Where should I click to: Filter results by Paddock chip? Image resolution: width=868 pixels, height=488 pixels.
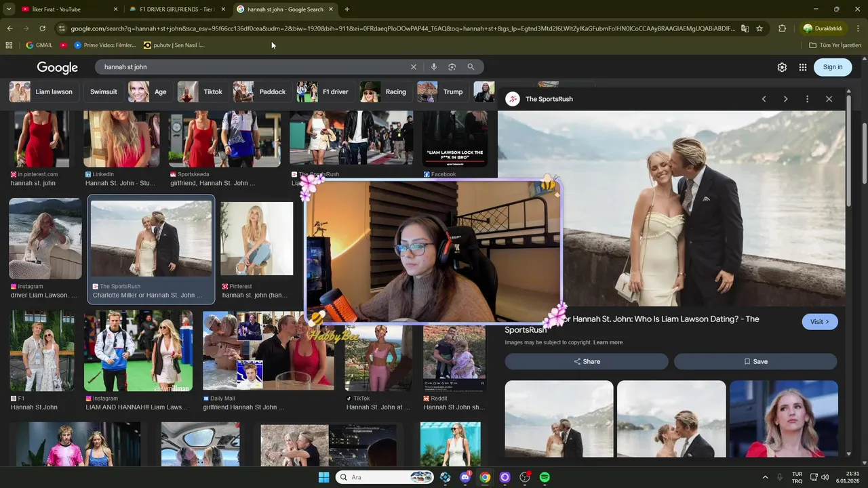coord(261,91)
